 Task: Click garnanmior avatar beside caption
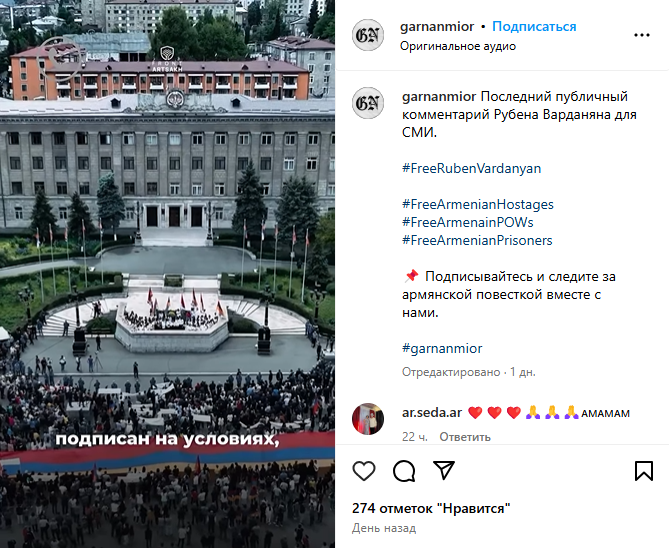pyautogui.click(x=368, y=103)
